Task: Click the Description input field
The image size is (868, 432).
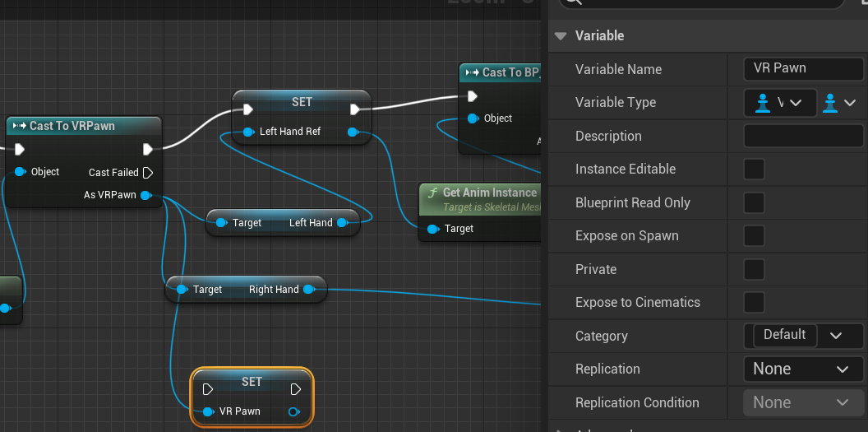Action: (803, 136)
